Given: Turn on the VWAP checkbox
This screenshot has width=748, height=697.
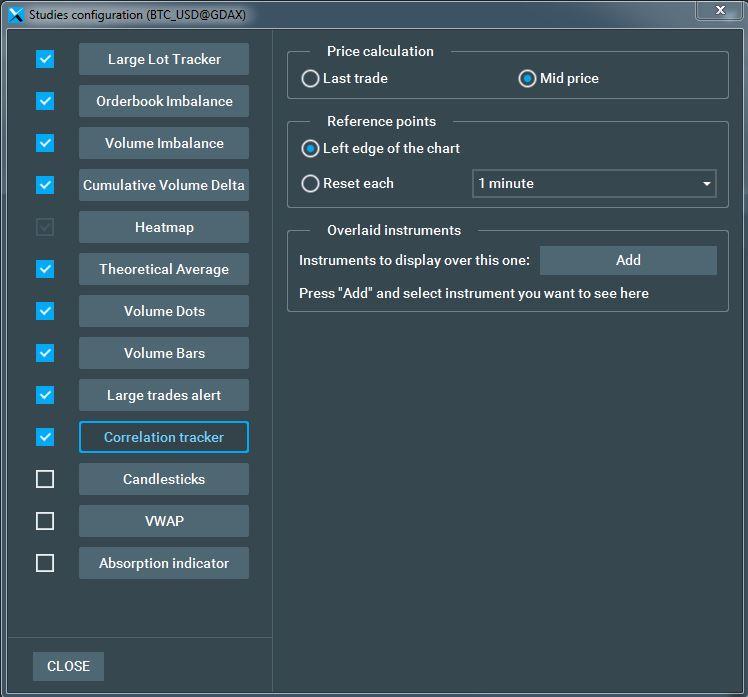Looking at the screenshot, I should (45, 521).
